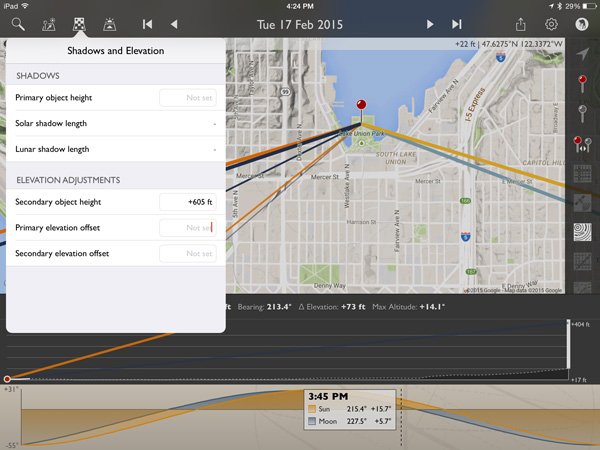
Task: Center map on current location arrow
Action: (583, 54)
